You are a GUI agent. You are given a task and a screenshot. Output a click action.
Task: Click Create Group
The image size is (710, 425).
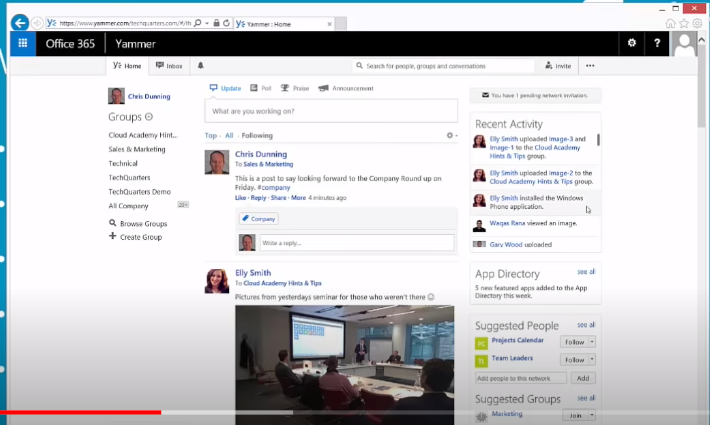[135, 237]
